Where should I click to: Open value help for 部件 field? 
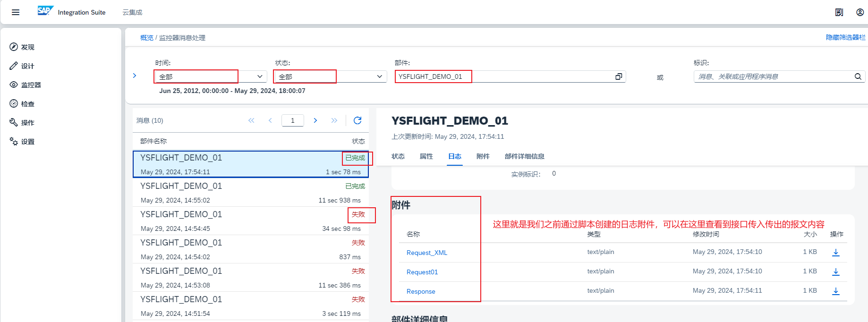pos(619,76)
